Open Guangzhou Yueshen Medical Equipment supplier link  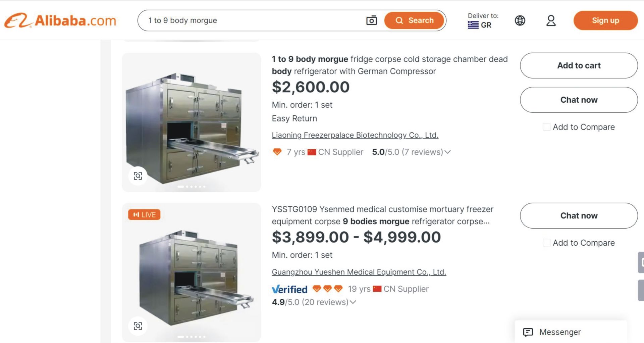pyautogui.click(x=359, y=272)
